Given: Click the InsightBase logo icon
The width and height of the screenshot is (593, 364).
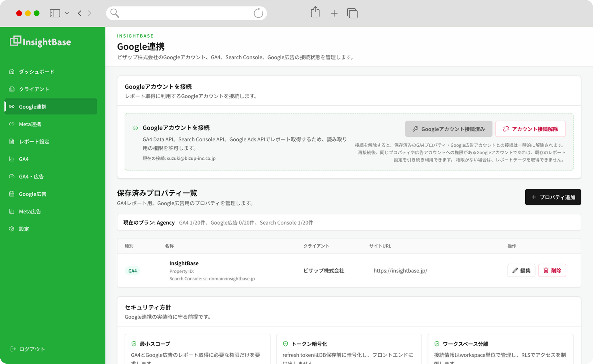Looking at the screenshot, I should (15, 41).
